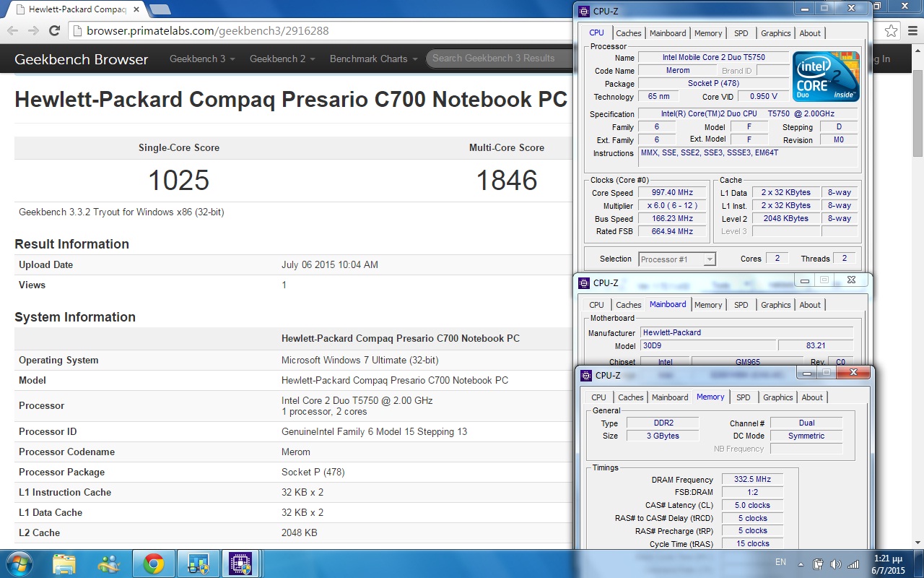Viewport: 924px width, 578px height.
Task: Click processor name Intel Mobile Core 2 Duo T5750
Action: (x=713, y=58)
